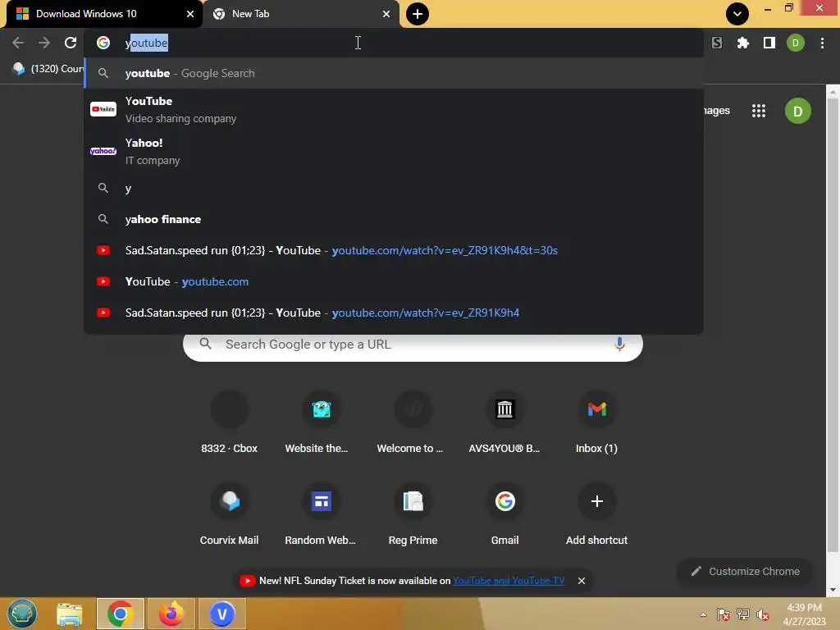Open the Google apps grid

(759, 111)
